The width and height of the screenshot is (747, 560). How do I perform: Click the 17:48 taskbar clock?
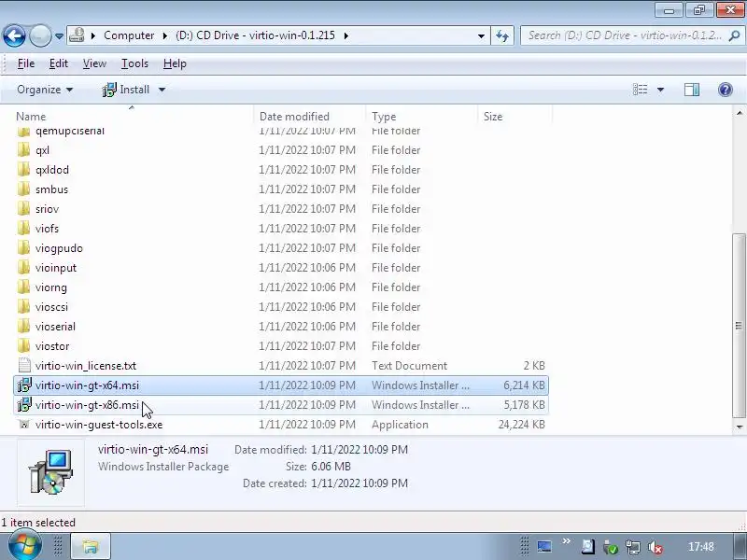pyautogui.click(x=701, y=547)
